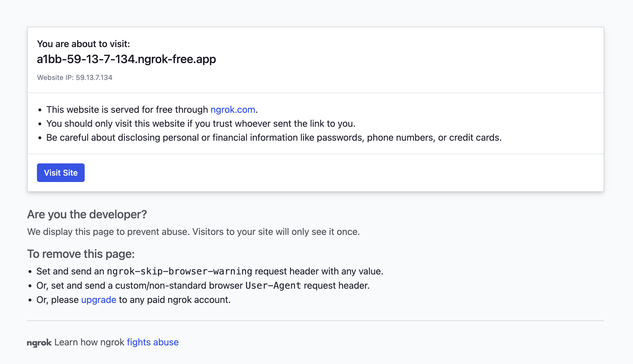Click the 'Learn how ngrok' footer text

click(x=89, y=342)
